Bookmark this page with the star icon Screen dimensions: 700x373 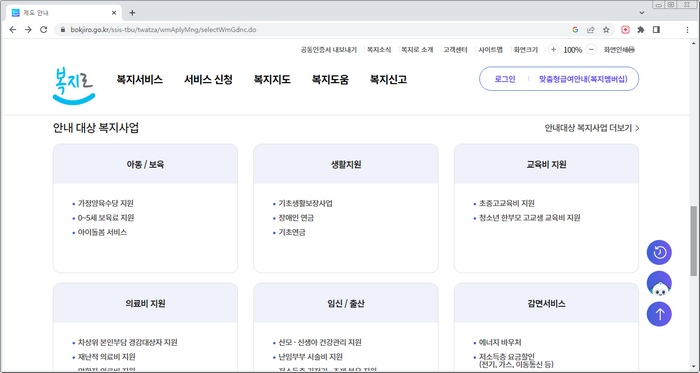click(606, 30)
